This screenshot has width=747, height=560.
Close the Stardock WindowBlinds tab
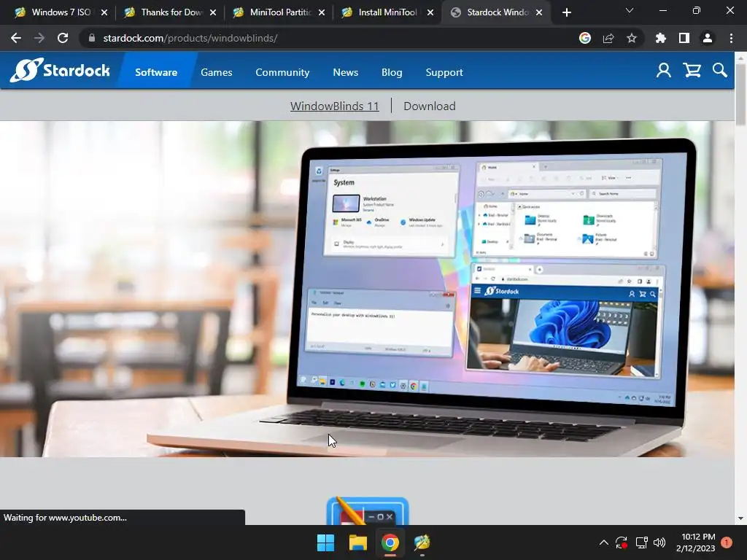point(539,12)
